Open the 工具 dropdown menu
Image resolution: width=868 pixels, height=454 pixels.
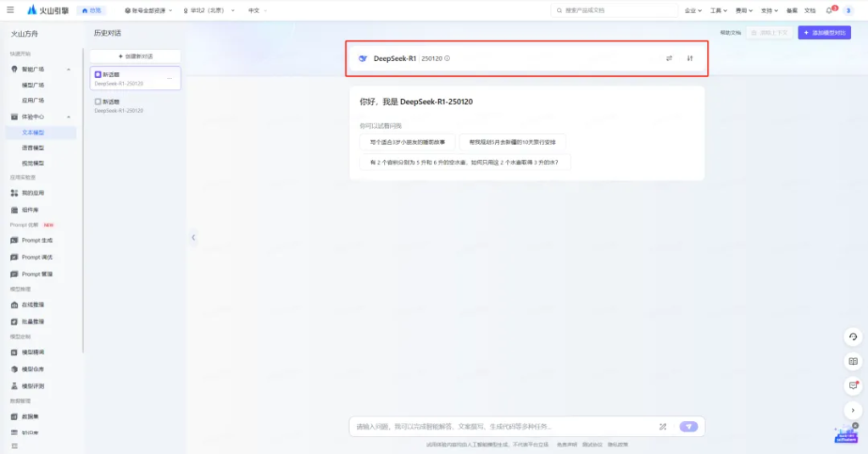[719, 10]
